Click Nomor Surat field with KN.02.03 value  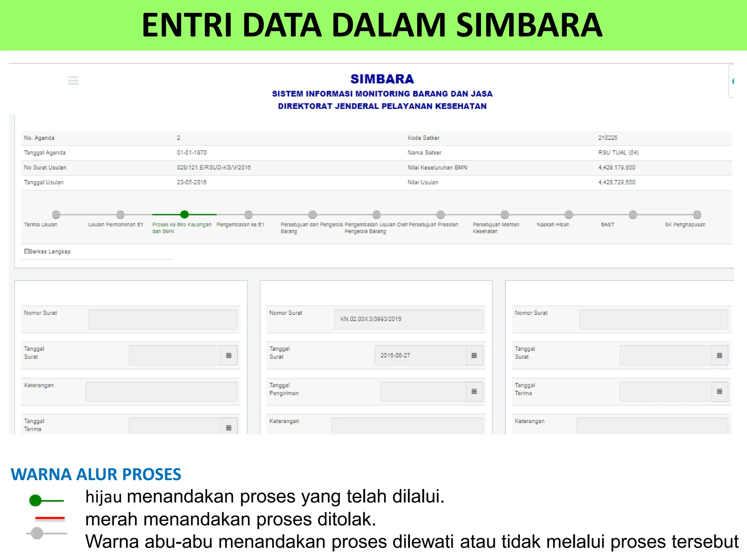[409, 319]
